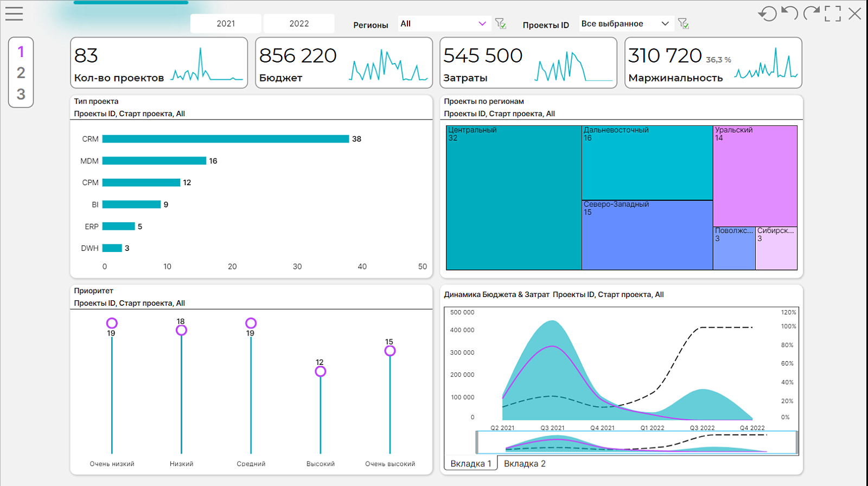Image resolution: width=868 pixels, height=486 pixels.
Task: Go to page 2 in the side navigator
Action: point(21,73)
